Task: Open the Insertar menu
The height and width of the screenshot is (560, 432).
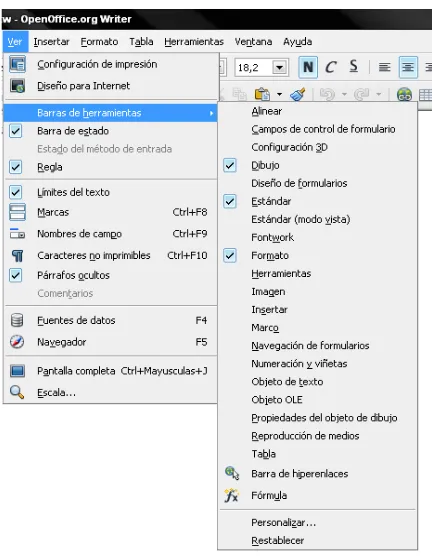Action: point(51,42)
